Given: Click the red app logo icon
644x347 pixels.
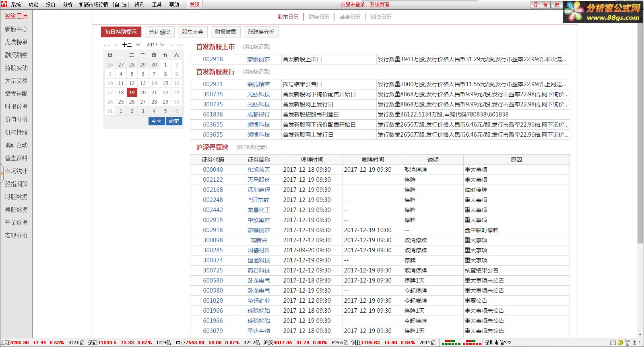Looking at the screenshot, I should (4, 4).
